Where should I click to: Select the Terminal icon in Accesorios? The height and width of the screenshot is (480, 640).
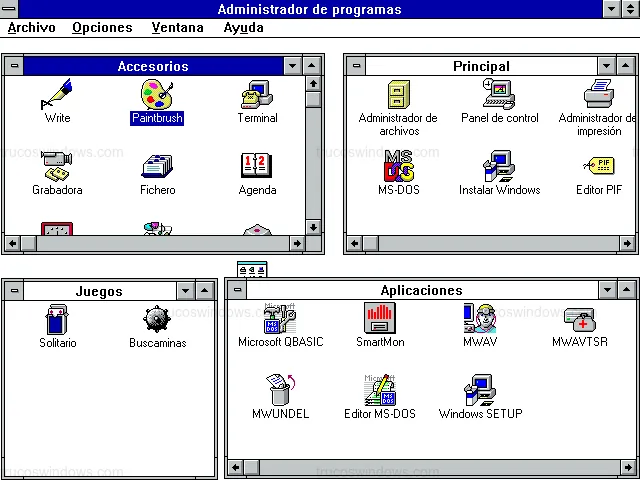pos(257,96)
